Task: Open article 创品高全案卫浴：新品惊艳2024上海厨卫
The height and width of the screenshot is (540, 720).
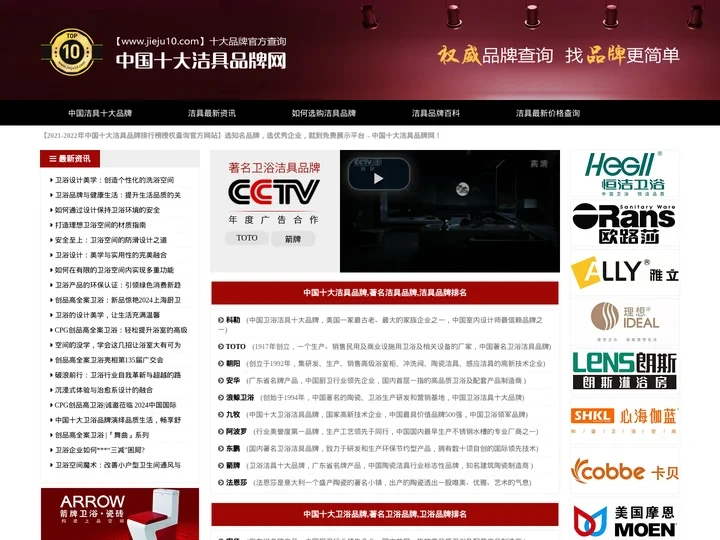Action: point(118,300)
